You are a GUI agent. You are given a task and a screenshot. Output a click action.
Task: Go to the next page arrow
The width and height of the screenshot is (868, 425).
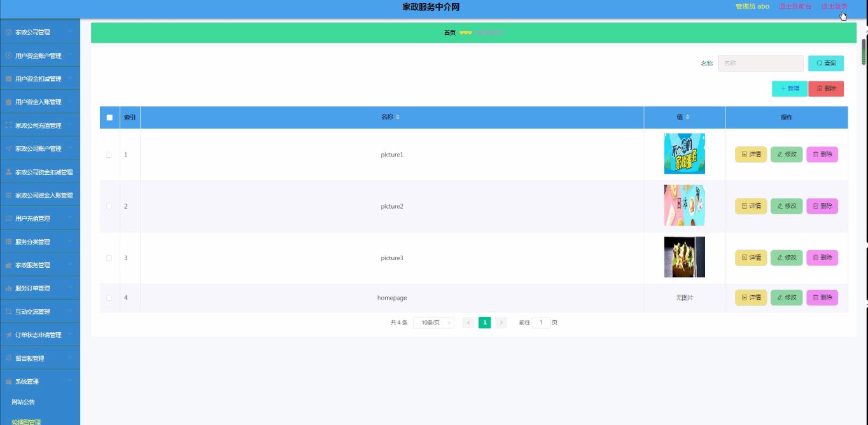pyautogui.click(x=501, y=323)
